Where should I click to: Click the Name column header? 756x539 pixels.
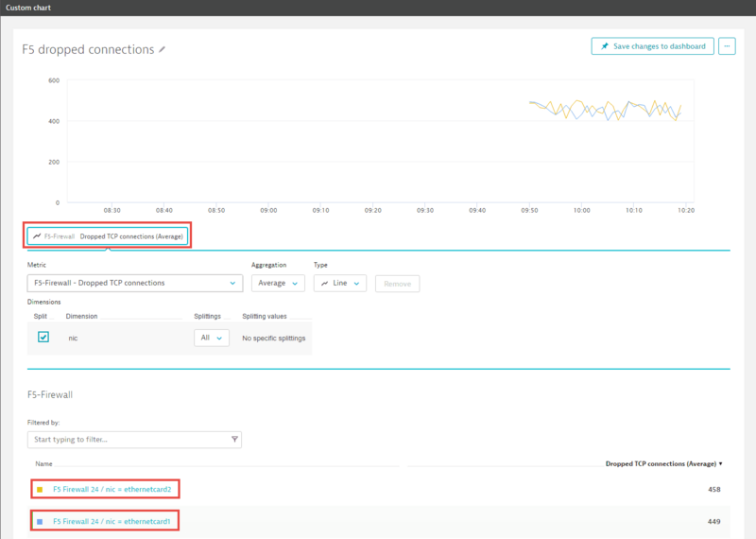pos(44,464)
